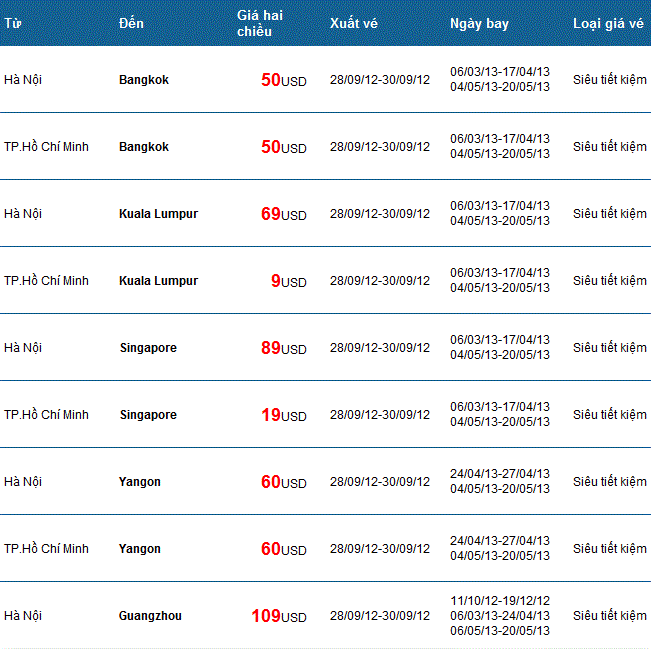Click the 'Đến' column header
The width and height of the screenshot is (651, 649).
131,23
